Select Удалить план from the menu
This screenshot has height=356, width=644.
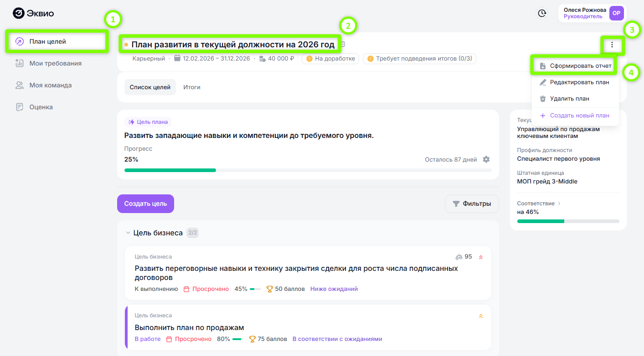click(575, 99)
